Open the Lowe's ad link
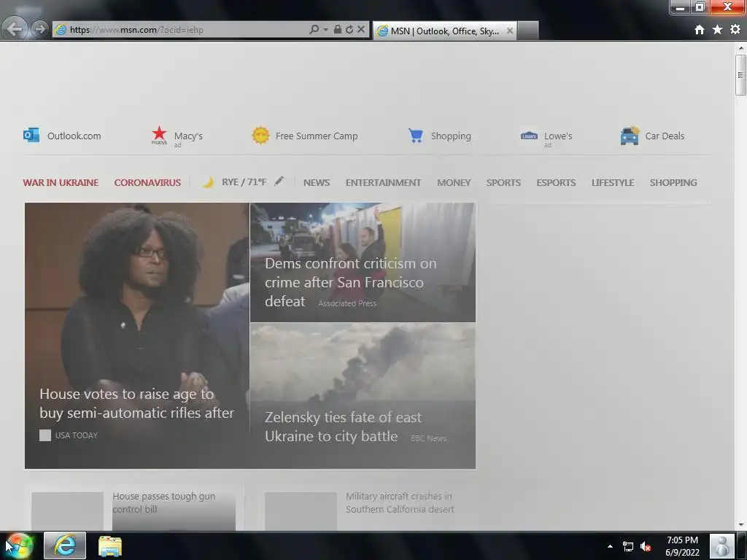 point(558,136)
